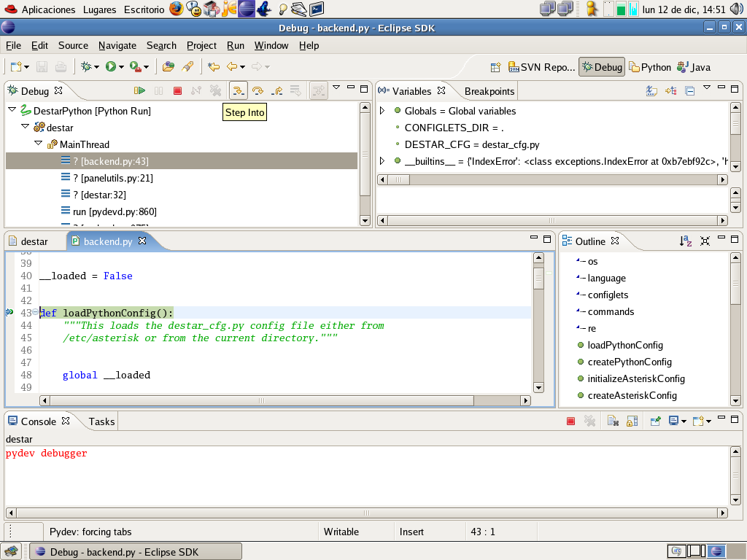Screen dimensions: 747x560
Task: Switch to the Tasks tab
Action: [x=101, y=421]
